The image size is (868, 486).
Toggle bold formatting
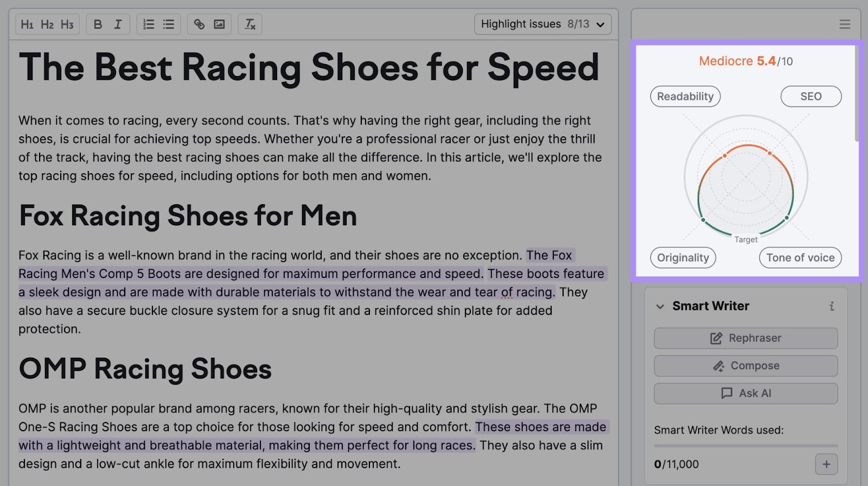click(x=98, y=24)
